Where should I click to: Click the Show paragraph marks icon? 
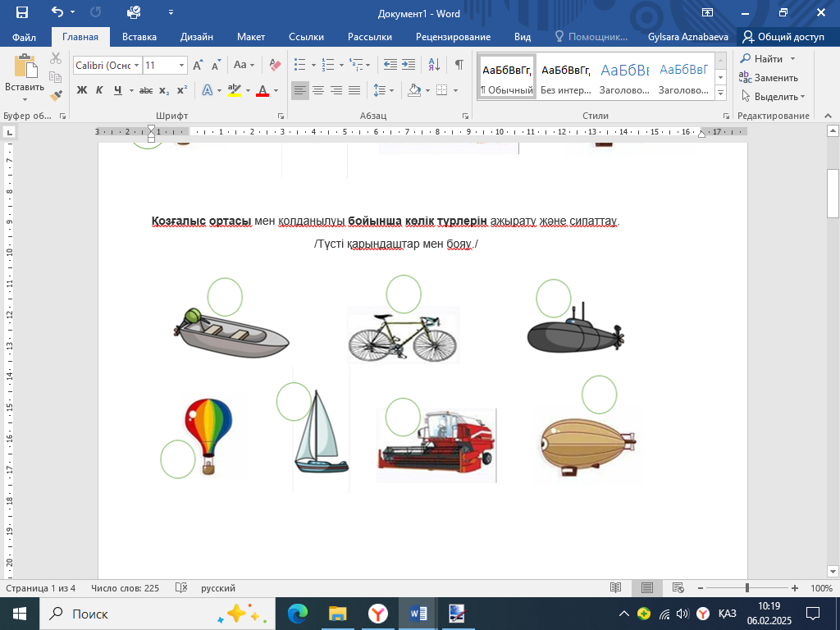(x=459, y=65)
